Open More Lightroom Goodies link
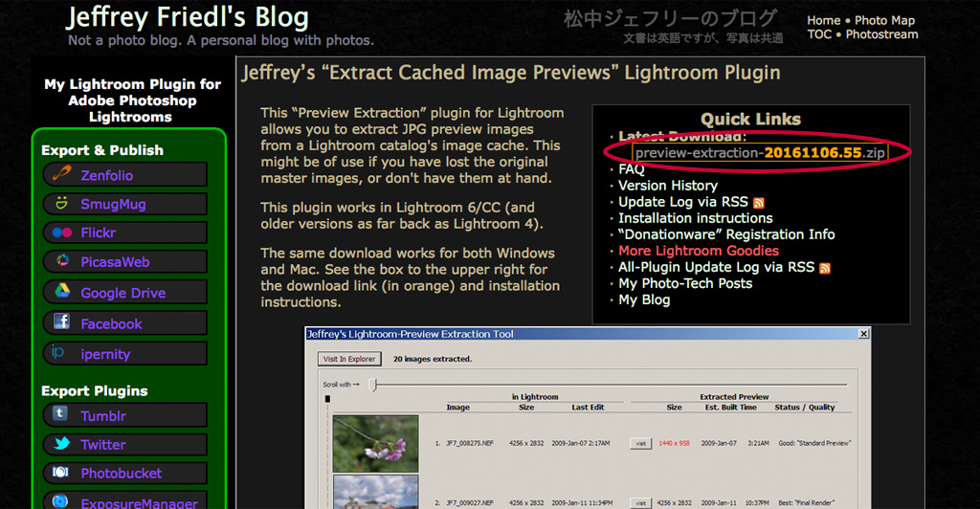The height and width of the screenshot is (509, 980). 698,251
